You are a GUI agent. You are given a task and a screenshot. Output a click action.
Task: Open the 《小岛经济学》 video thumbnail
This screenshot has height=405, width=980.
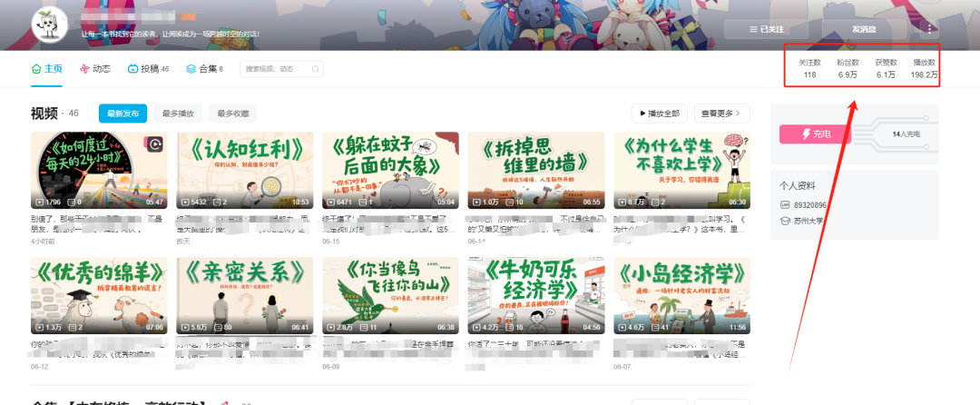(x=681, y=296)
